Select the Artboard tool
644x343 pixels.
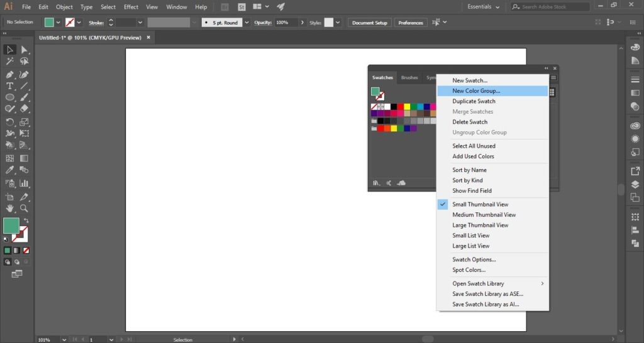(x=9, y=197)
